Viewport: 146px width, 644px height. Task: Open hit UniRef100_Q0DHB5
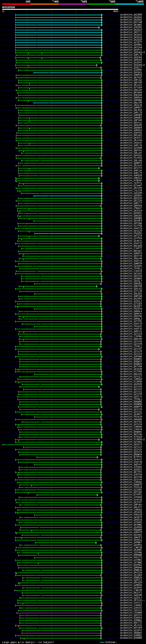[131, 638]
